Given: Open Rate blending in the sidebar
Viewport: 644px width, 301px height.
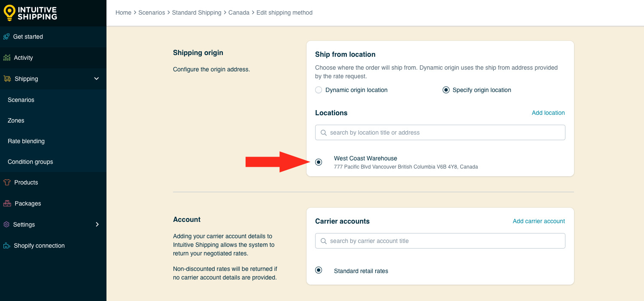Looking at the screenshot, I should pos(26,141).
